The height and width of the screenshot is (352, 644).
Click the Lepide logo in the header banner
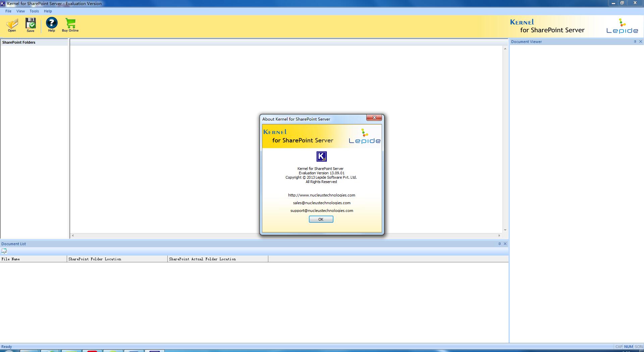(622, 26)
